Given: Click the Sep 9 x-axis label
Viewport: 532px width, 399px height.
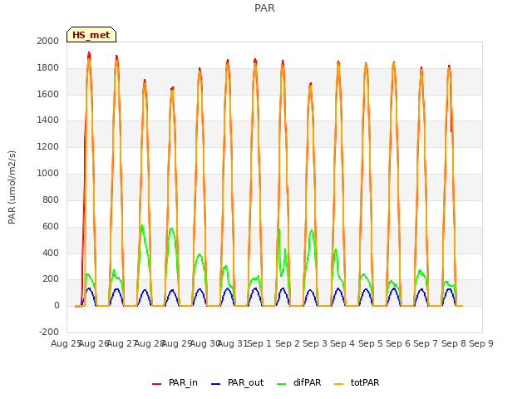Looking at the screenshot, I should coord(481,343).
